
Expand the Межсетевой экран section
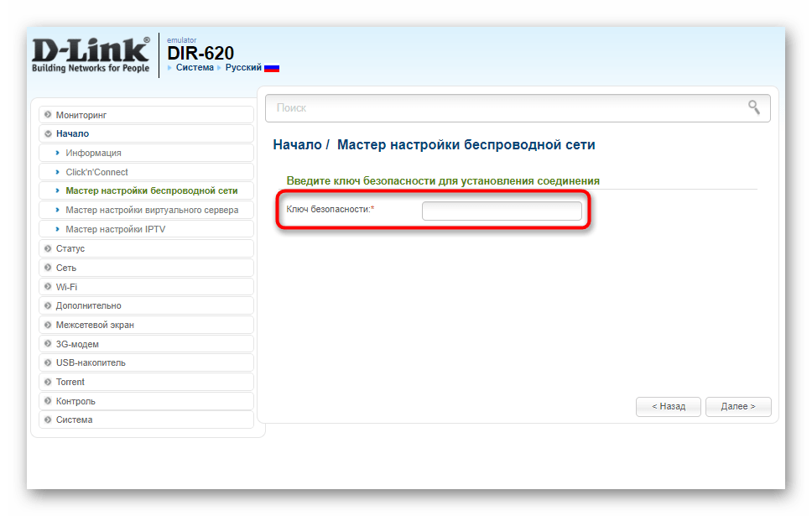click(x=146, y=325)
